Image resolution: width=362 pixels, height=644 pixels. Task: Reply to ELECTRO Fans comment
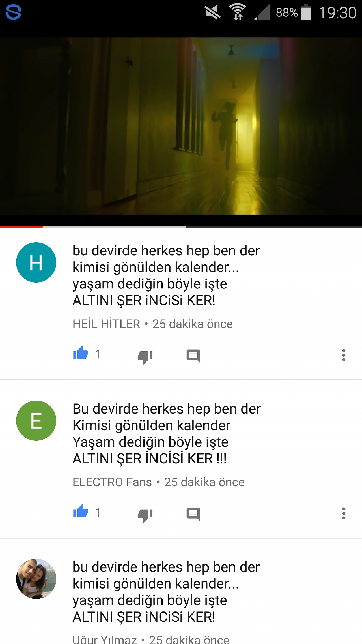point(193,514)
